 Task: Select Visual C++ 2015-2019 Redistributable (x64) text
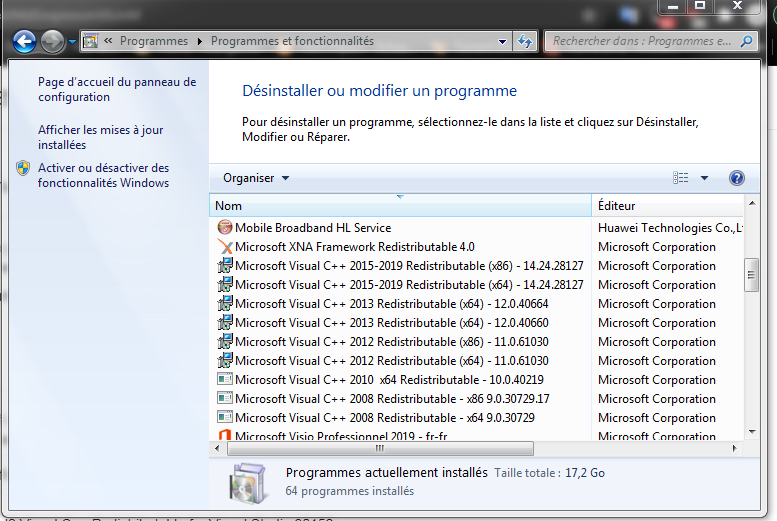tap(409, 285)
